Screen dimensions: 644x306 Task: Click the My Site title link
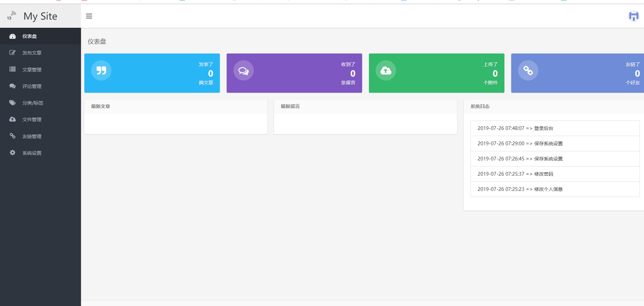(40, 16)
